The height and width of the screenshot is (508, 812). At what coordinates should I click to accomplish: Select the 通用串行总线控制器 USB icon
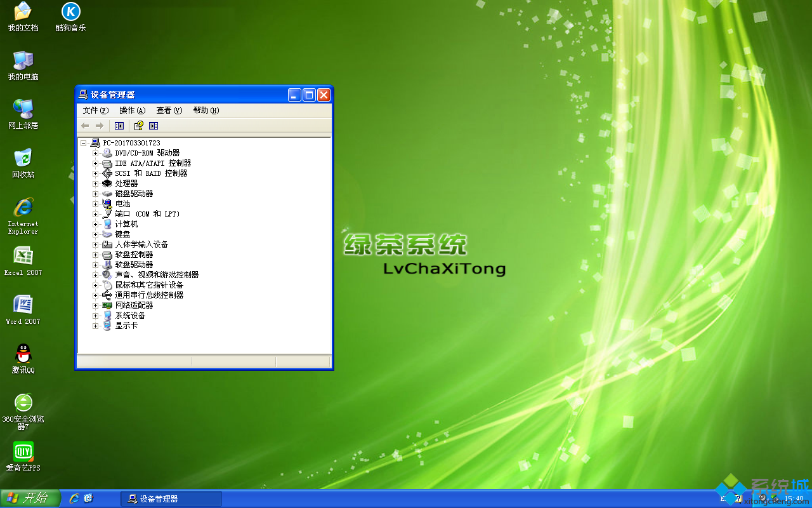point(107,295)
